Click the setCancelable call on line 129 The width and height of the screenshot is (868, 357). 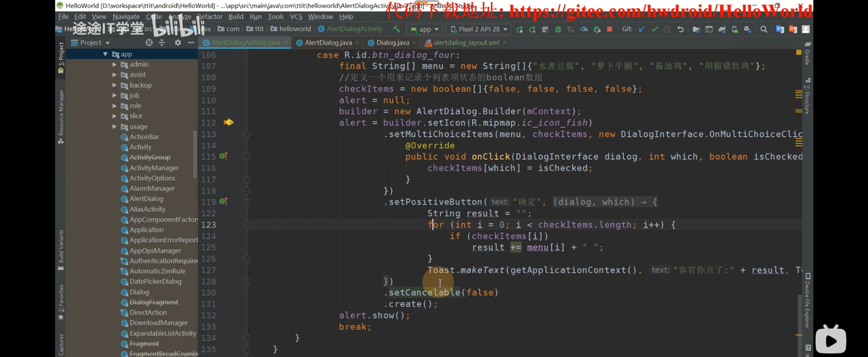point(425,293)
